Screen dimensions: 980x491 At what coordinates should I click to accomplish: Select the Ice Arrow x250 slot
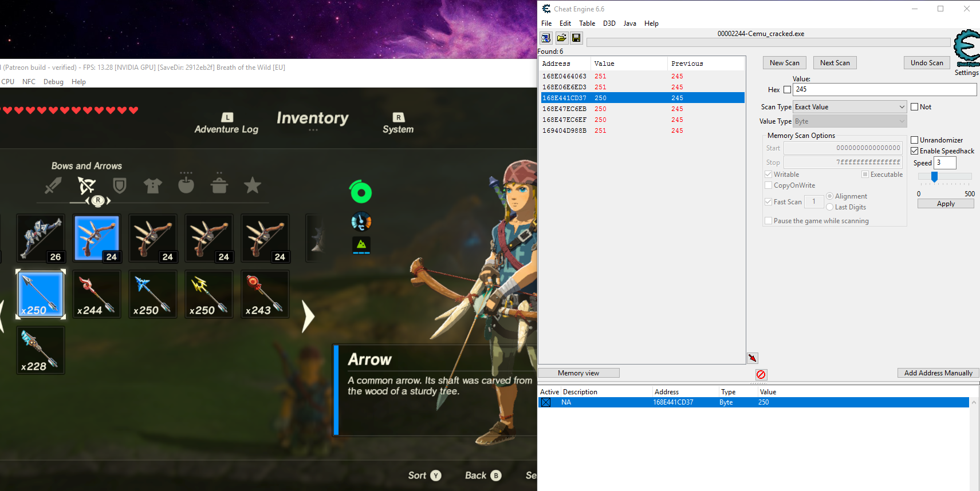pyautogui.click(x=153, y=294)
